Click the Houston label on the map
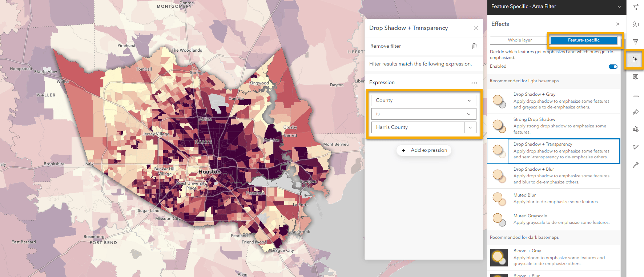Image resolution: width=644 pixels, height=277 pixels. coord(209,172)
